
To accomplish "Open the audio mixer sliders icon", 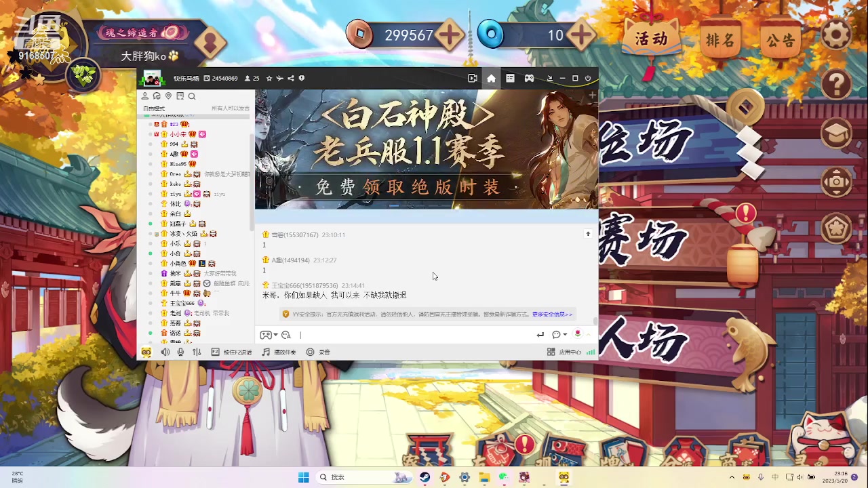I will [197, 352].
